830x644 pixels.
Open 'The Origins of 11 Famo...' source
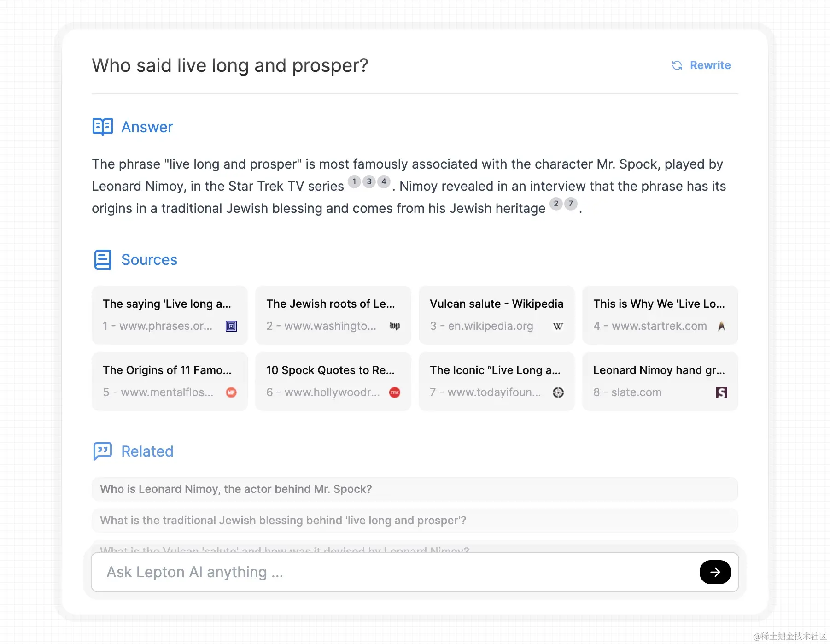pos(170,381)
